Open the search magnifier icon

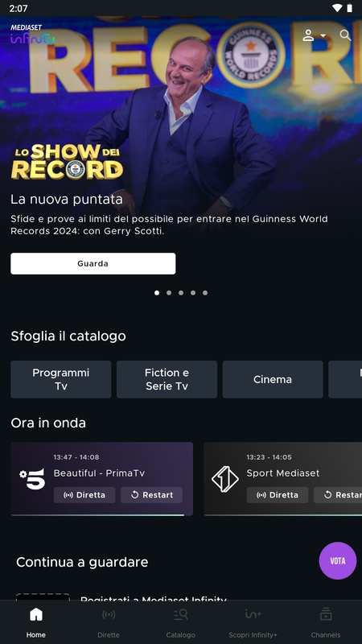pos(345,35)
